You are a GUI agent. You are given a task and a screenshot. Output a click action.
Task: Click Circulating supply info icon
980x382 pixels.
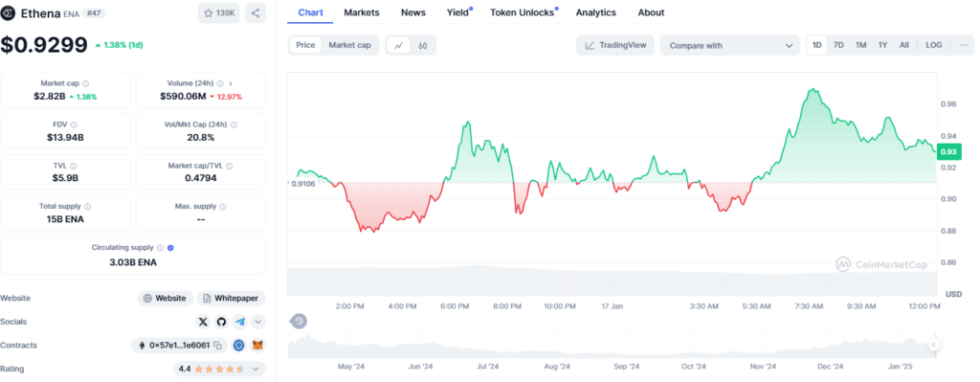tap(160, 248)
